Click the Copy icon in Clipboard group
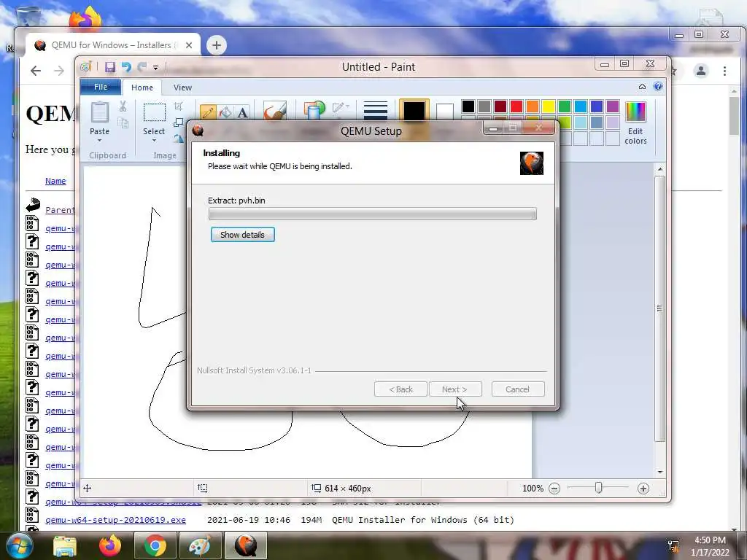Viewport: 747px width, 560px height. [123, 122]
